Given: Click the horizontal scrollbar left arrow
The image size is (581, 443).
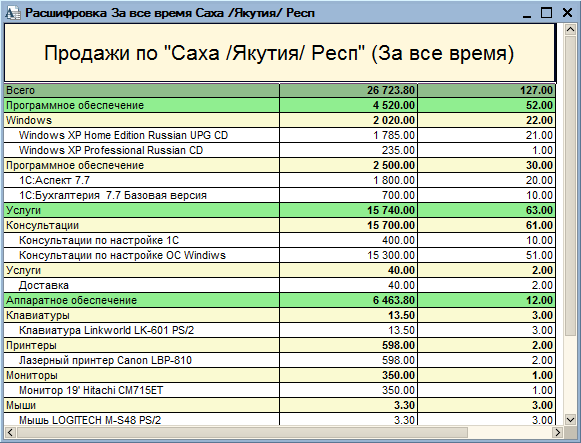Looking at the screenshot, I should [x=10, y=432].
